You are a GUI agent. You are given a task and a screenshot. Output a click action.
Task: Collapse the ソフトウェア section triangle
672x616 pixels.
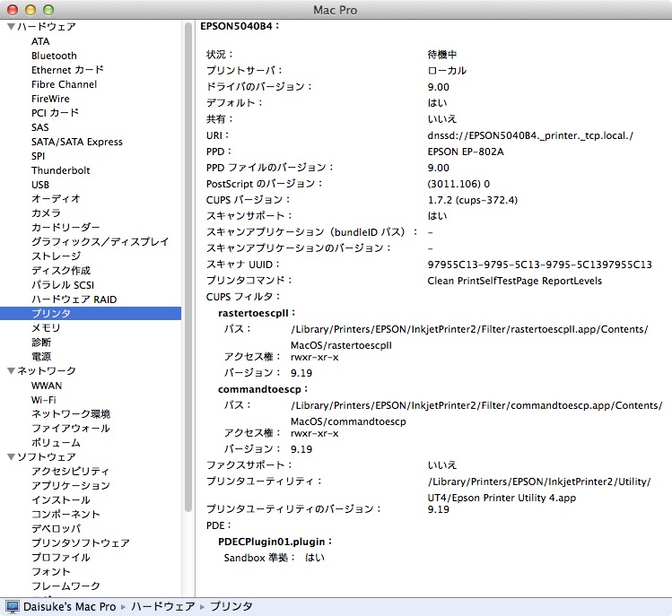[11, 457]
